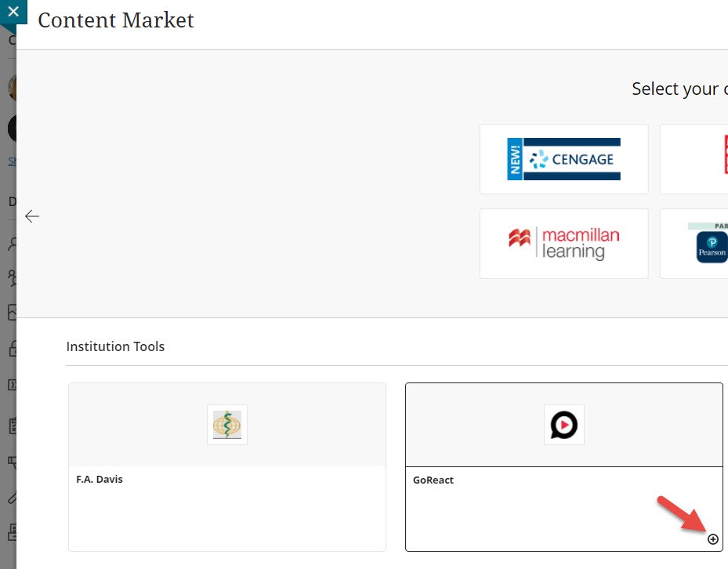Click the back arrow on the left
The height and width of the screenshot is (569, 728).
pos(32,216)
